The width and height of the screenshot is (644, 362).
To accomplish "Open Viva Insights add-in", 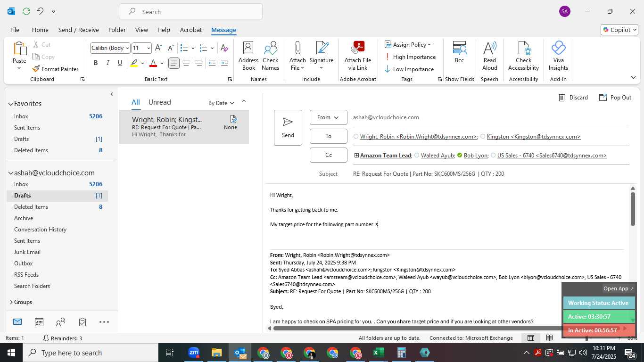I will coord(558,56).
